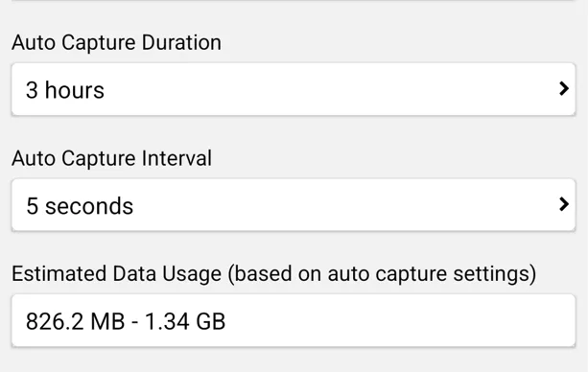Image resolution: width=588 pixels, height=372 pixels.
Task: Click '1.34 GB' upper estimate value
Action: pyautogui.click(x=185, y=321)
